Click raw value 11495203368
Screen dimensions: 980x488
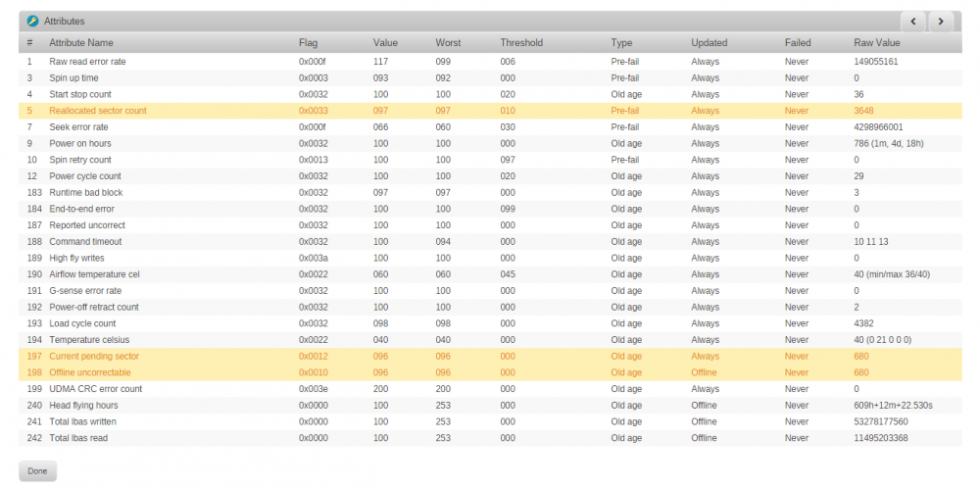point(881,438)
